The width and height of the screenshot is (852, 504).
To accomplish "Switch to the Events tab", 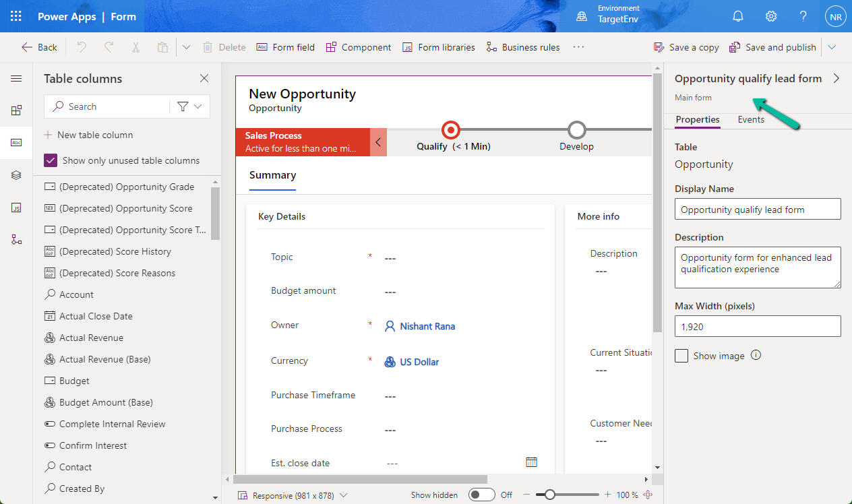I will pyautogui.click(x=751, y=119).
